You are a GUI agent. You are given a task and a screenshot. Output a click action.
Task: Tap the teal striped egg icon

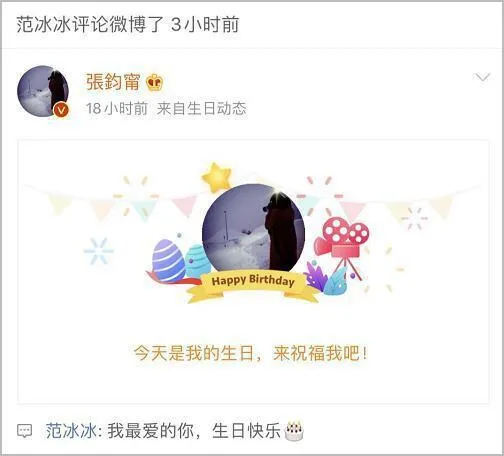198,261
